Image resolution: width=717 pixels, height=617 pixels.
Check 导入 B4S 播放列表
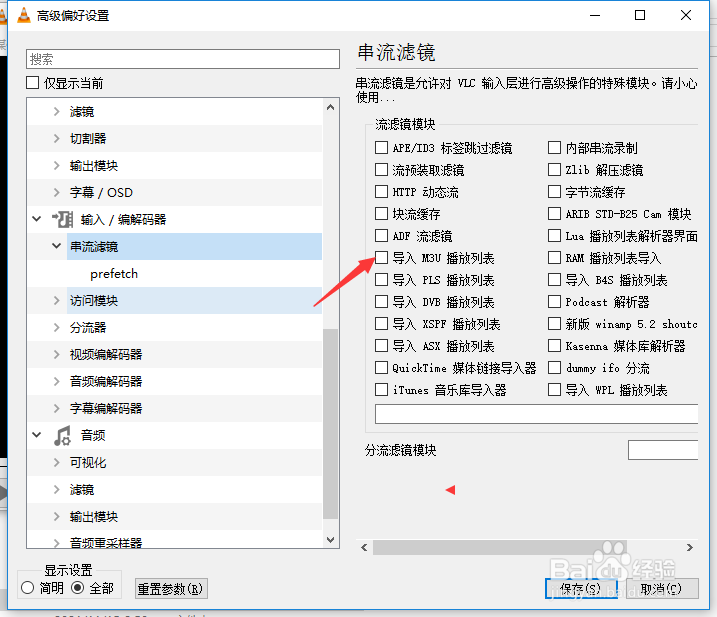(x=554, y=279)
